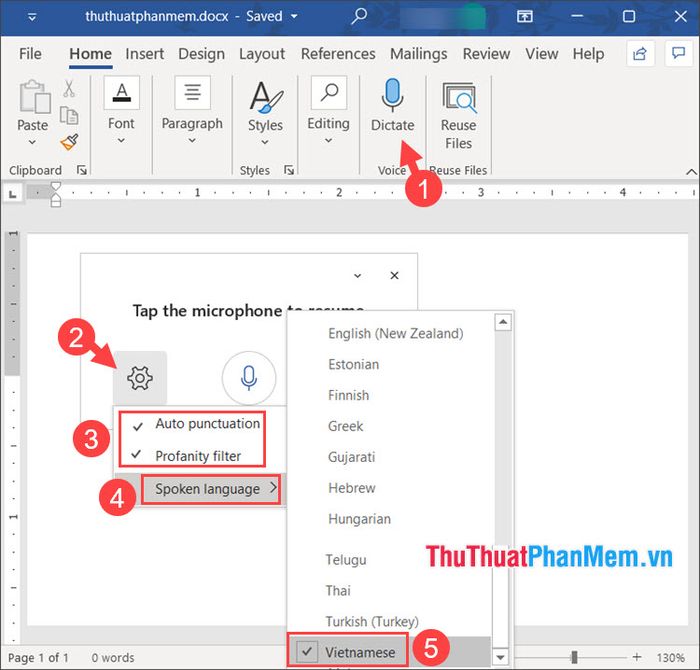This screenshot has height=670, width=700.
Task: Open dictation settings gear icon
Action: 140,378
